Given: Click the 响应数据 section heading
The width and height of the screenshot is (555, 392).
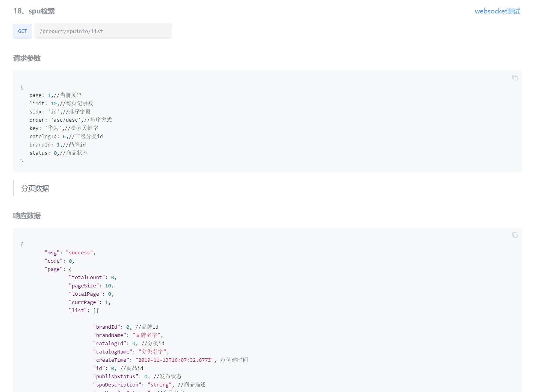Looking at the screenshot, I should [x=27, y=216].
